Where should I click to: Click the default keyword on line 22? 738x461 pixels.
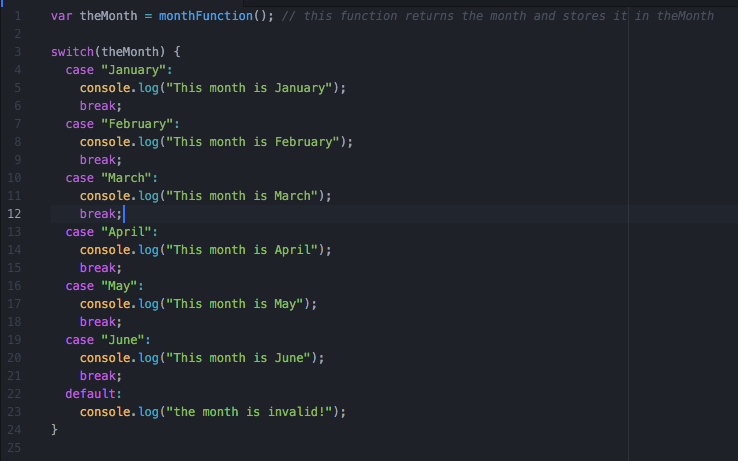[90, 394]
